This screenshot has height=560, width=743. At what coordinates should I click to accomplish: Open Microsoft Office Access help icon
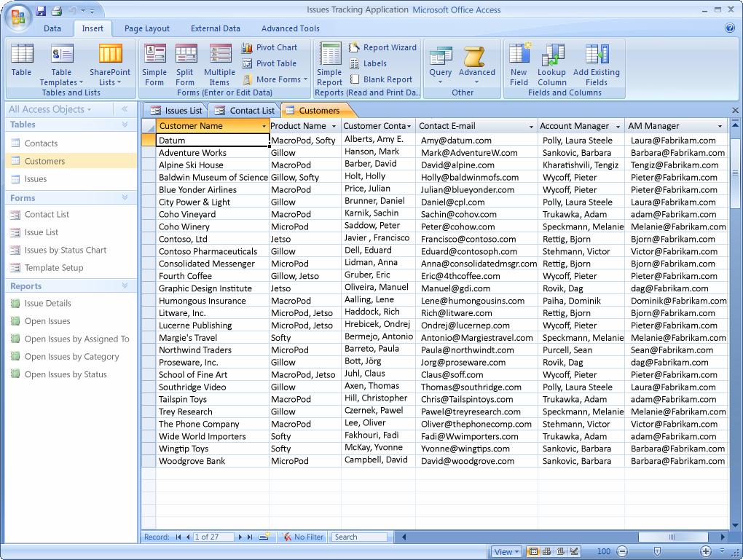click(x=730, y=28)
